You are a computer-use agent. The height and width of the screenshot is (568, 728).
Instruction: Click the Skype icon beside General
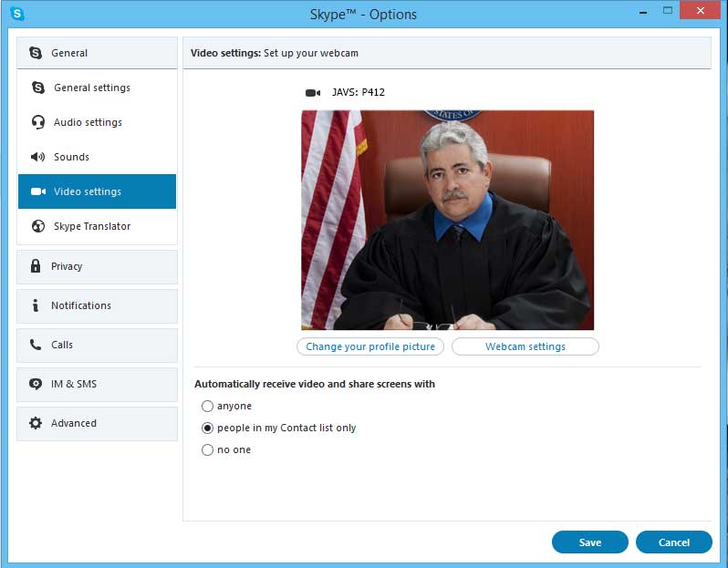tap(36, 53)
